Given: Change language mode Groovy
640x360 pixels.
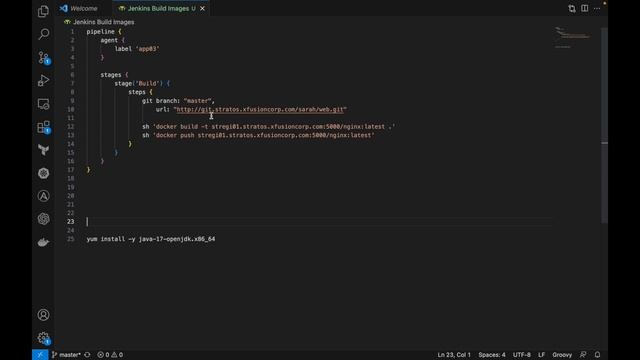Looking at the screenshot, I should 562,355.
